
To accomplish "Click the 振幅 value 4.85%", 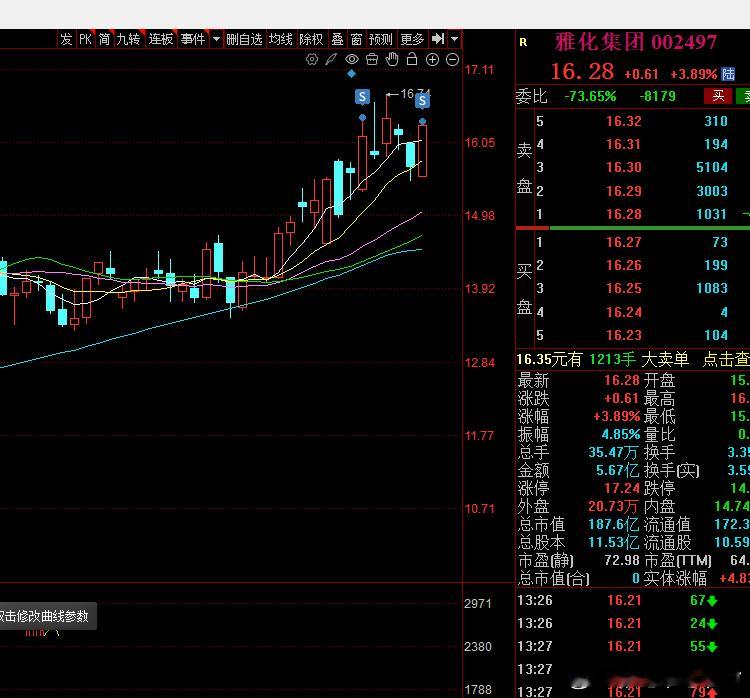I will coord(620,434).
